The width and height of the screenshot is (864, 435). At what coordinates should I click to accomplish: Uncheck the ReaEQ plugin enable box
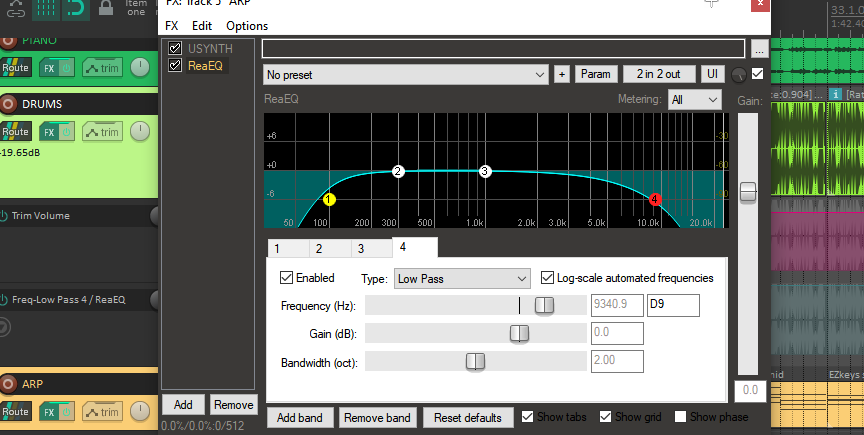[175, 66]
